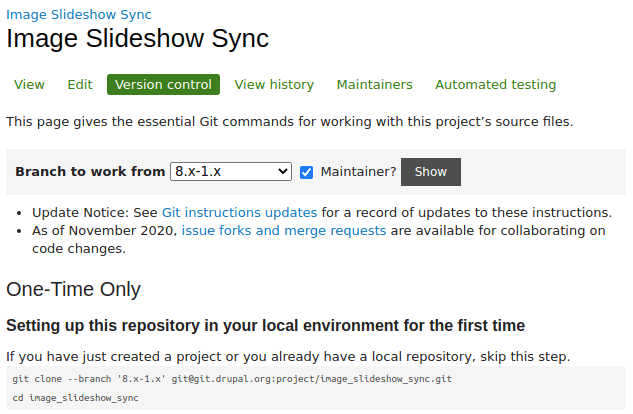Follow the issue forks and merge requests link
This screenshot has width=633, height=414.
pos(283,230)
